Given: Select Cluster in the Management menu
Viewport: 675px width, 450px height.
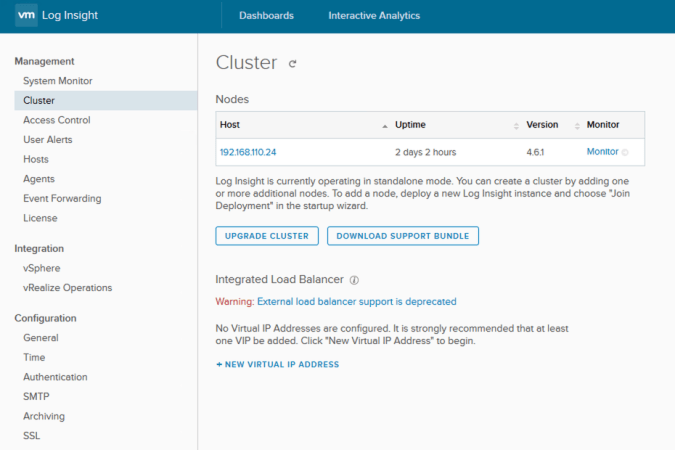Looking at the screenshot, I should (x=106, y=100).
